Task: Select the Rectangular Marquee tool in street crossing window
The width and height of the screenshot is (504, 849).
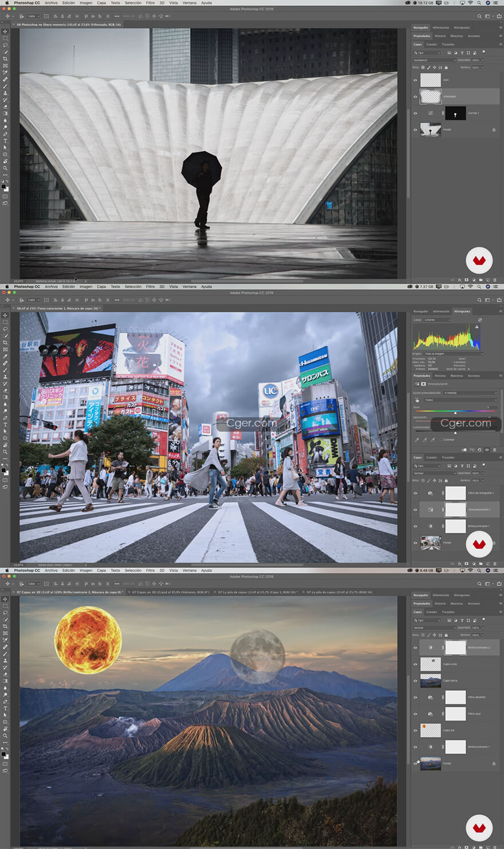Action: point(5,322)
